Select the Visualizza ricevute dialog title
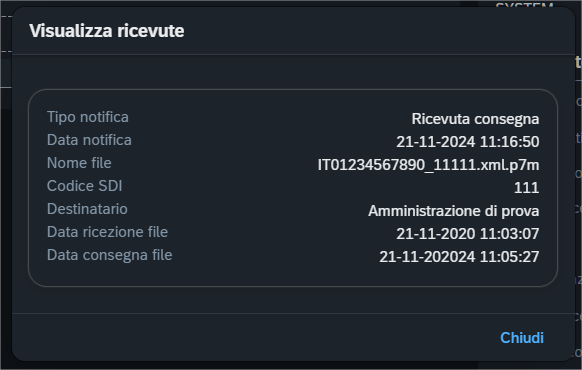Image resolution: width=582 pixels, height=370 pixels. coord(107,30)
